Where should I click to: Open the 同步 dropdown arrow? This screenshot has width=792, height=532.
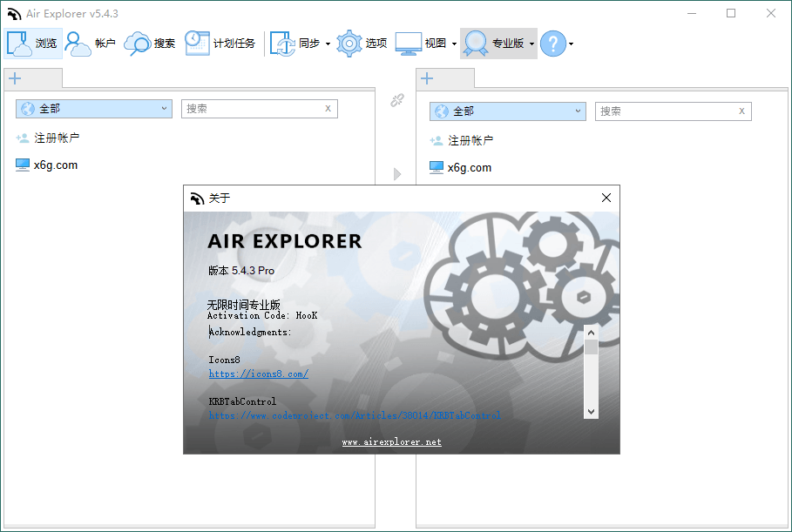click(329, 43)
